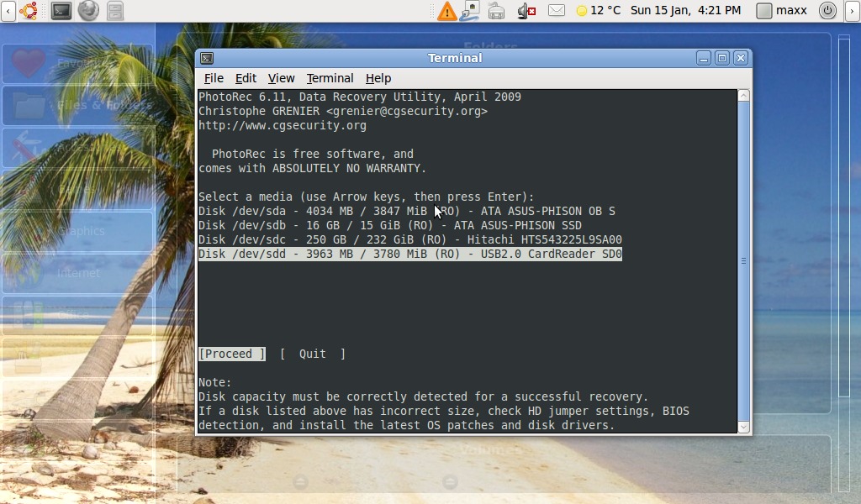Click the terminal scrollbar down arrow
Screen dimensions: 861x504
743,428
